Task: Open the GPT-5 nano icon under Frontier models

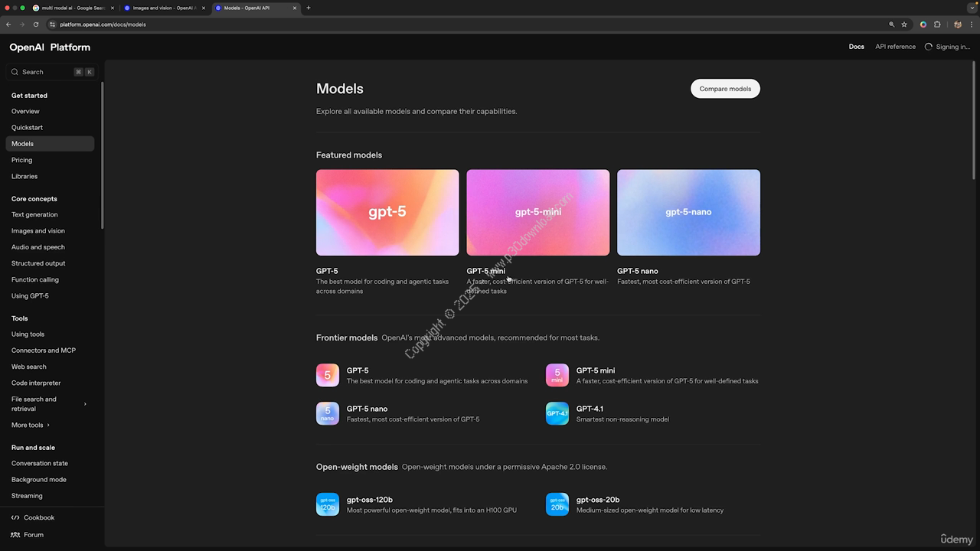Action: coord(328,413)
